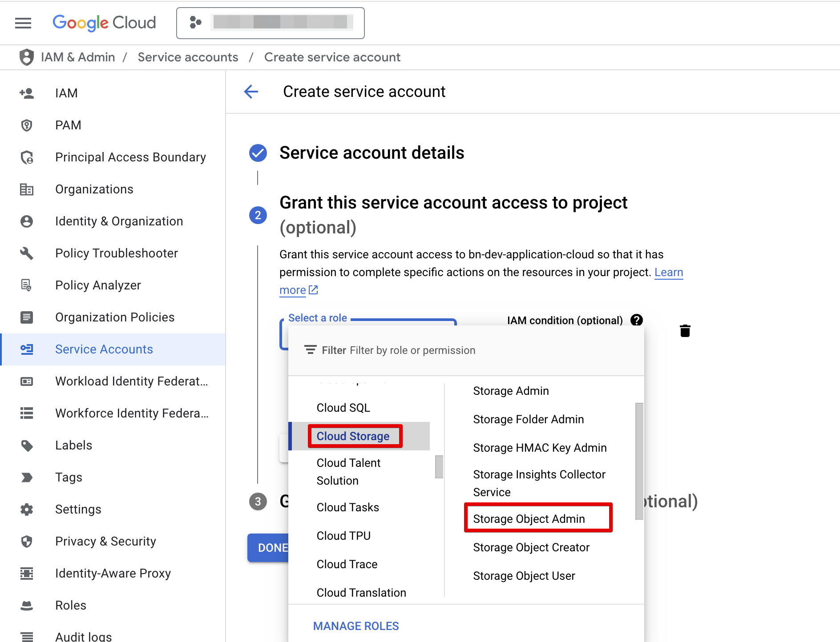The width and height of the screenshot is (840, 642).
Task: Choose the Storage Object Admin role
Action: click(x=529, y=519)
